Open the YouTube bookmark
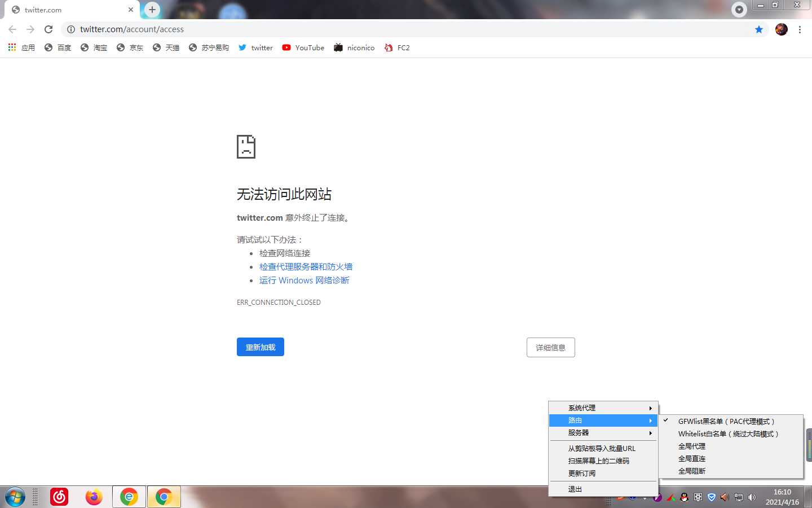This screenshot has height=508, width=812. (x=303, y=47)
